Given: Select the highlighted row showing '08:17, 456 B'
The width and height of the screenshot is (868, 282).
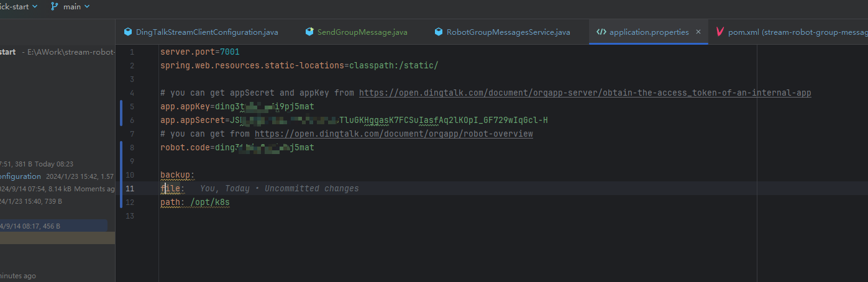Looking at the screenshot, I should tap(53, 226).
